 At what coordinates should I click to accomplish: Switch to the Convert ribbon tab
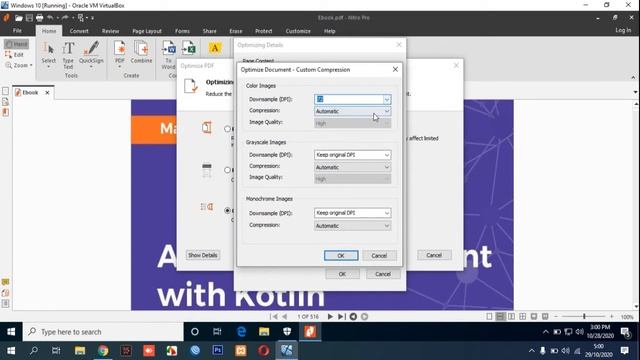[x=79, y=31]
